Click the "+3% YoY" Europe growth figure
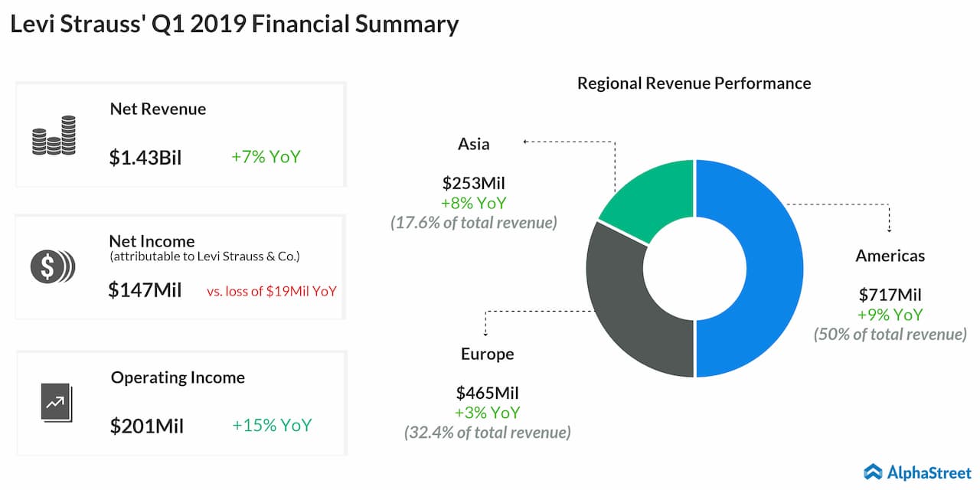Image resolution: width=980 pixels, height=490 pixels. coord(488,413)
